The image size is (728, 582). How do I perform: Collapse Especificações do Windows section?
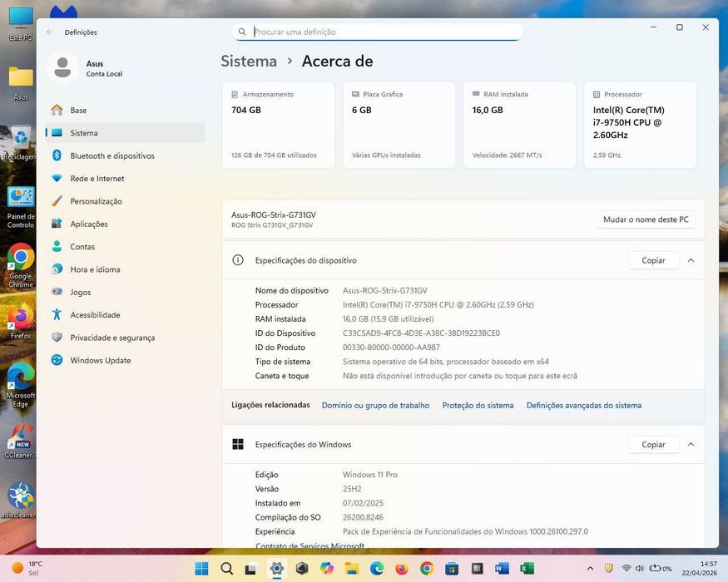pyautogui.click(x=691, y=445)
